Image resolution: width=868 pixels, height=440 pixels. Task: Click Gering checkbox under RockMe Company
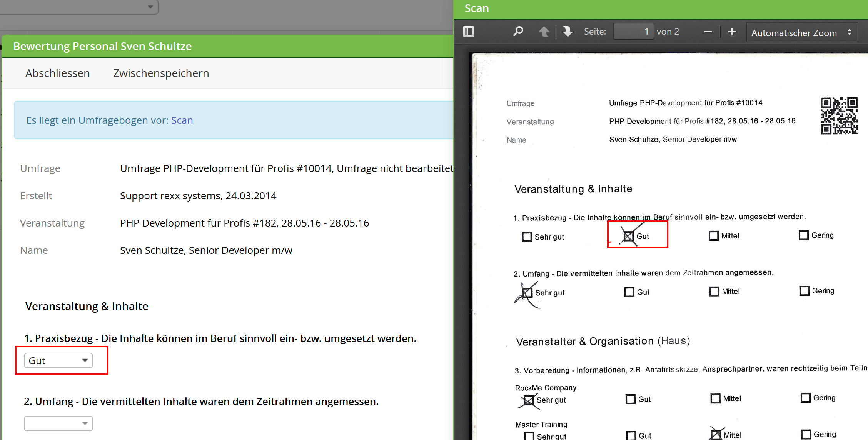click(806, 398)
